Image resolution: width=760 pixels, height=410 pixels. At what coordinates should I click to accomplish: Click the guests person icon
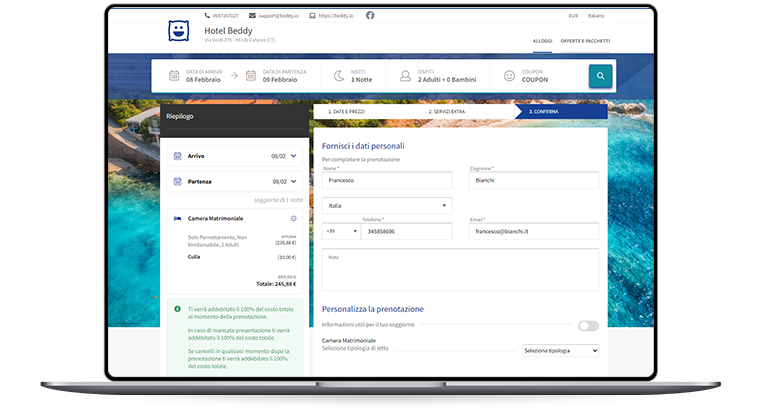point(405,76)
